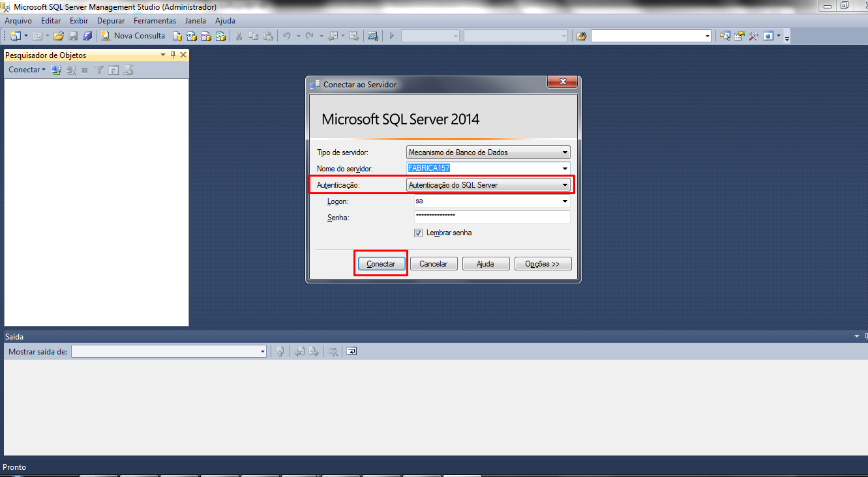Open the activity monitor toolbar icon
868x477 pixels.
(372, 36)
